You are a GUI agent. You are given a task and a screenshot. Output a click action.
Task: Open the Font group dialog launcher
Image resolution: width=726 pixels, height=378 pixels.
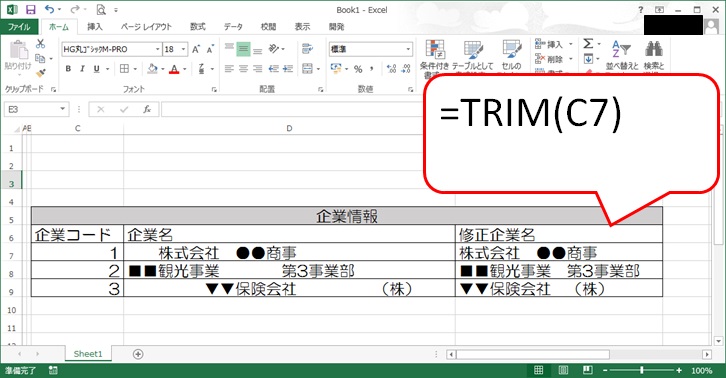coord(214,89)
